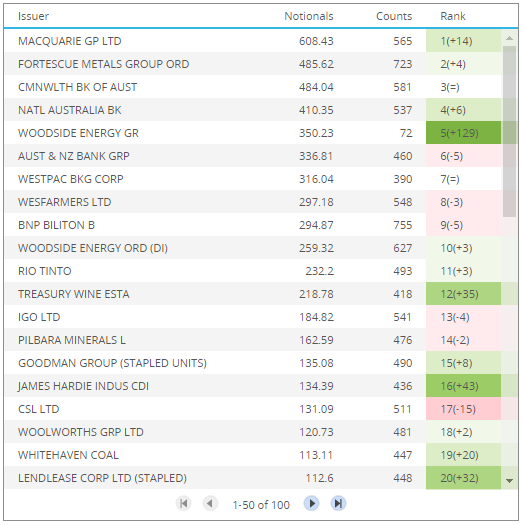523x525 pixels.
Task: Click the vertical scrollbar thumb
Action: [x=509, y=131]
